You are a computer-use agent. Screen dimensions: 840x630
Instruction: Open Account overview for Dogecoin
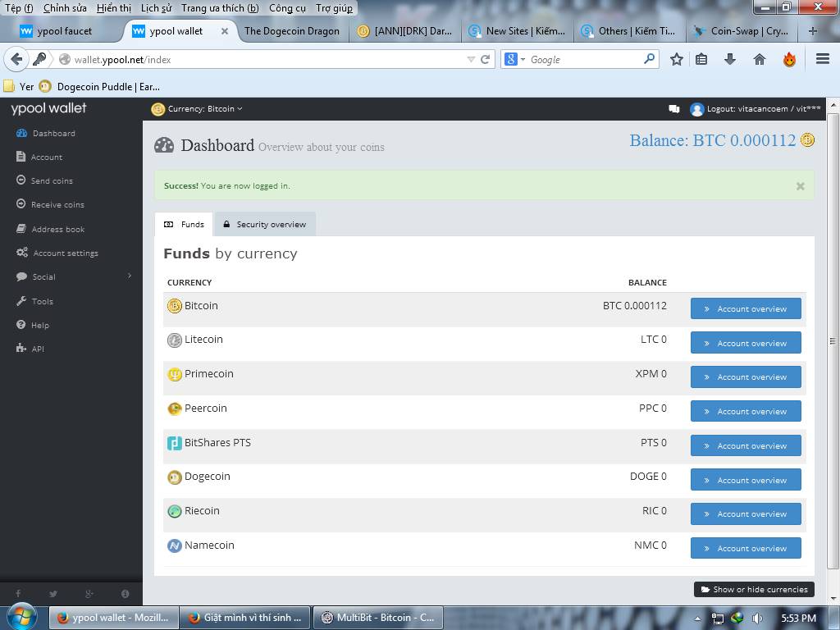746,480
